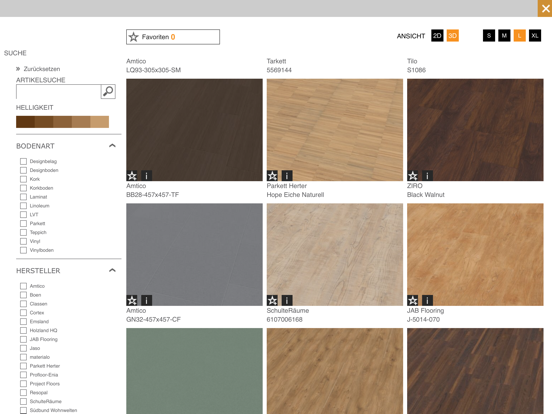The width and height of the screenshot is (552, 414).
Task: Tick the Laminat checkbox
Action: (23, 197)
